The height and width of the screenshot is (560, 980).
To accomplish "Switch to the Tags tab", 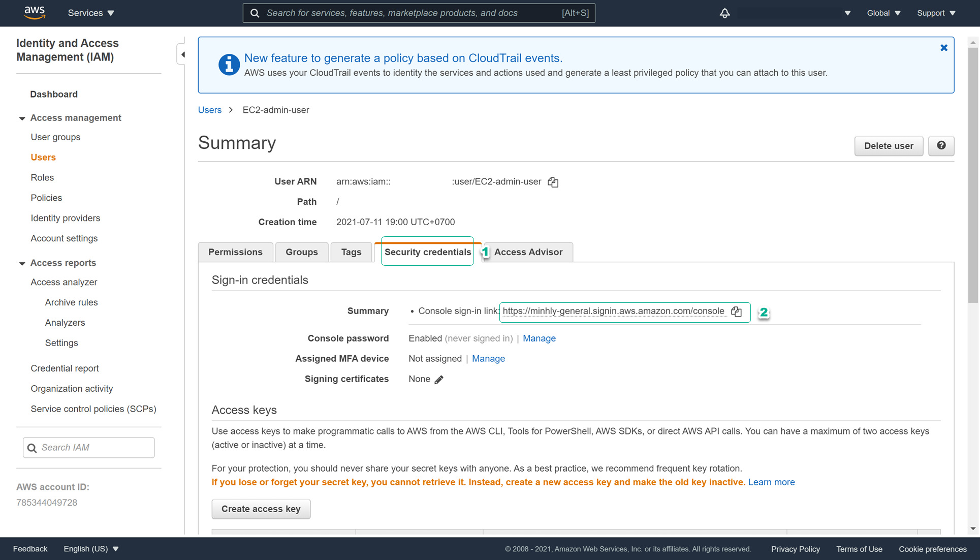I will coord(351,252).
